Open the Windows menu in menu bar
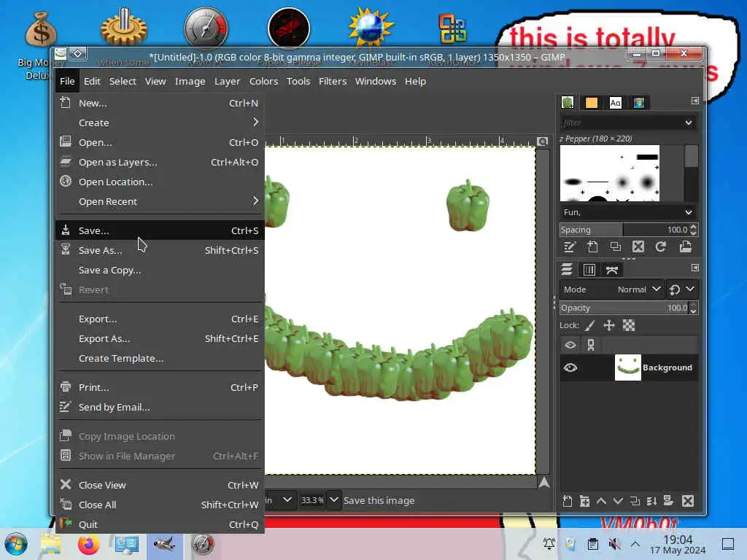Image resolution: width=747 pixels, height=560 pixels. pos(376,82)
